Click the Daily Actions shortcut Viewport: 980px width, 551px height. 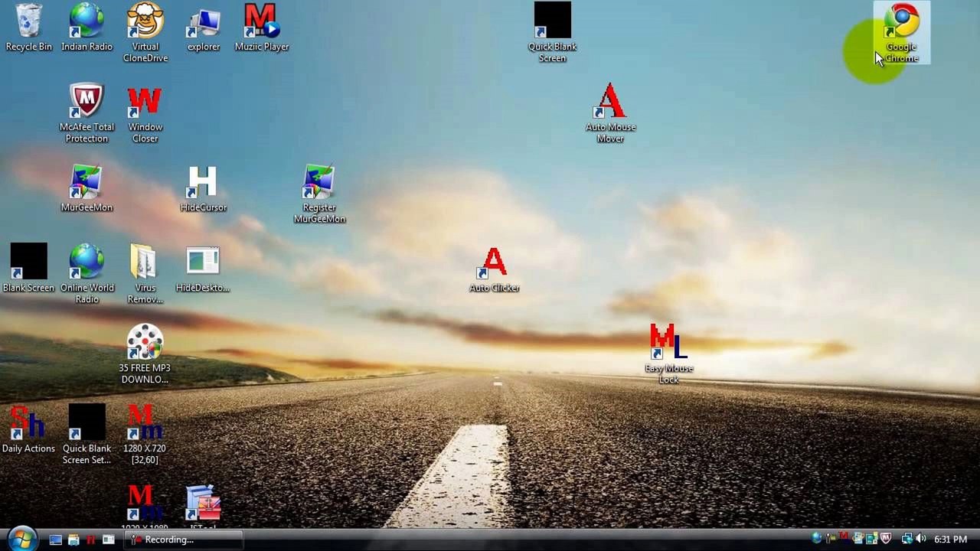(x=28, y=430)
